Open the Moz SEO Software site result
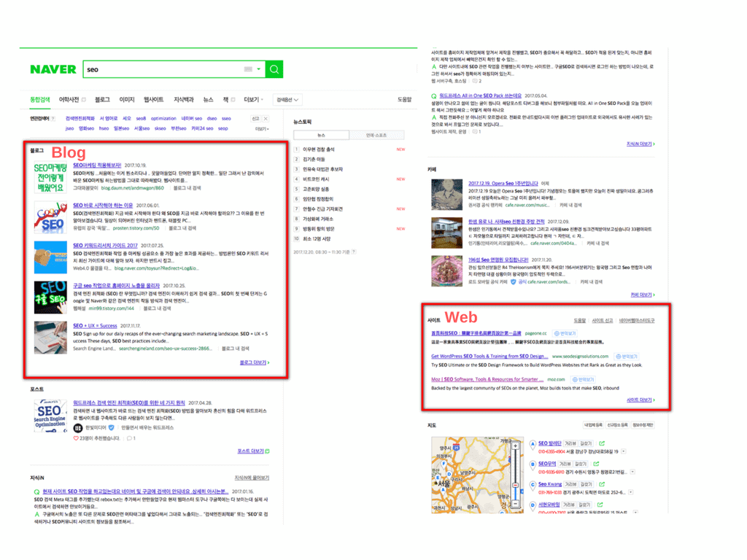 point(487,379)
